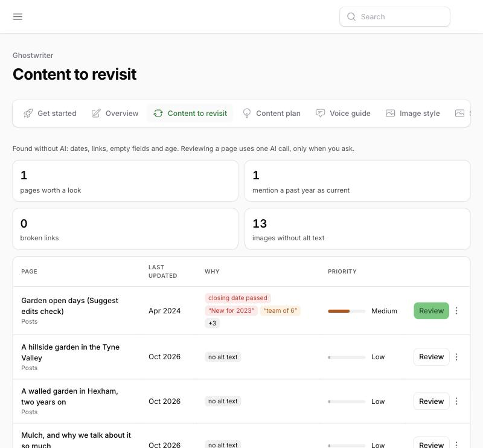Click the picture icon beside Image style

click(390, 114)
